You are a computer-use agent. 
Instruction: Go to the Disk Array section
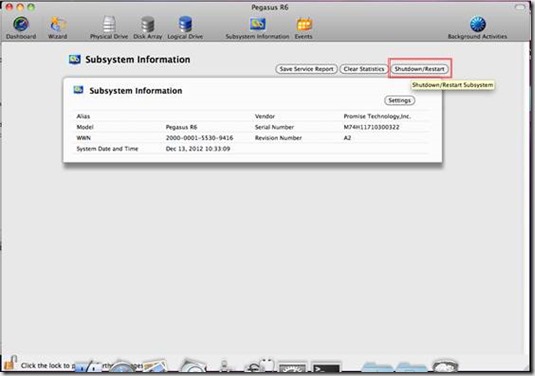(147, 28)
